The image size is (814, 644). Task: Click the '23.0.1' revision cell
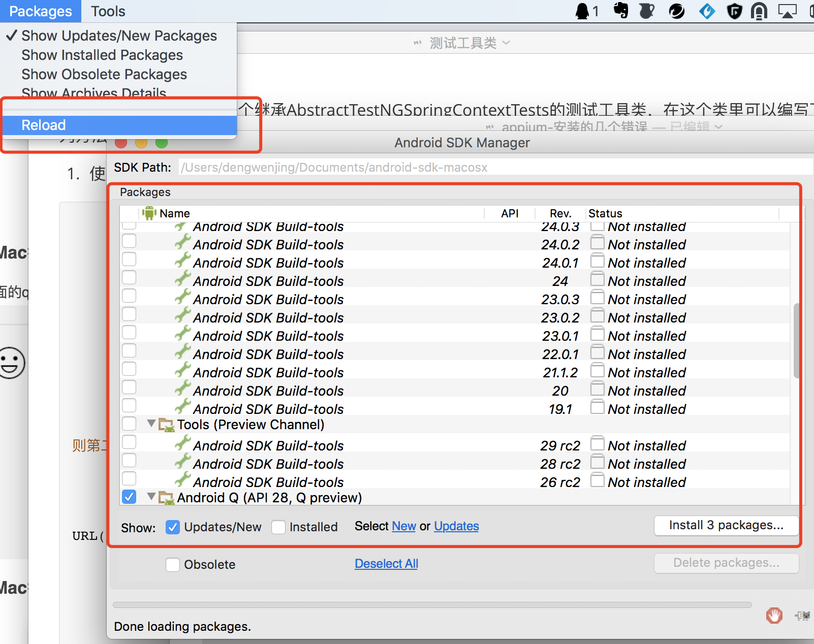tap(560, 336)
